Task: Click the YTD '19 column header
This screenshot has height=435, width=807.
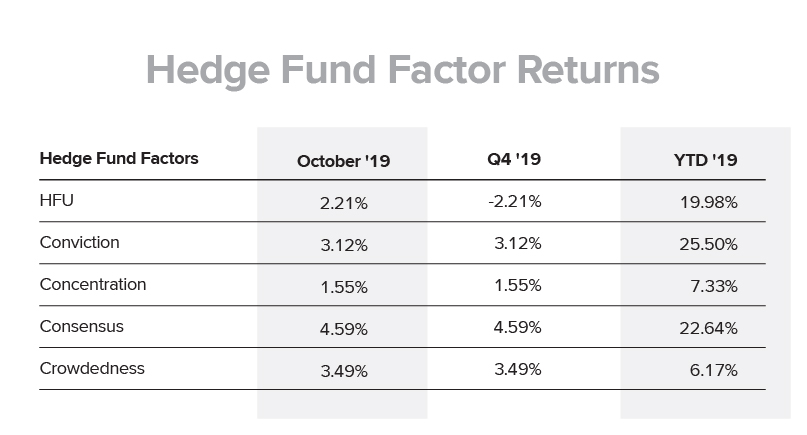Action: coord(705,160)
